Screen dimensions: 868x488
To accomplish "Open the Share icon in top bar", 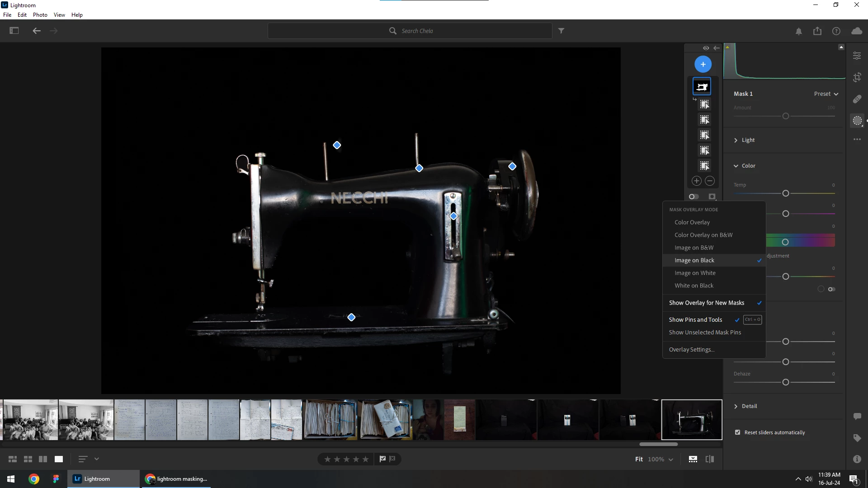I will 817,31.
